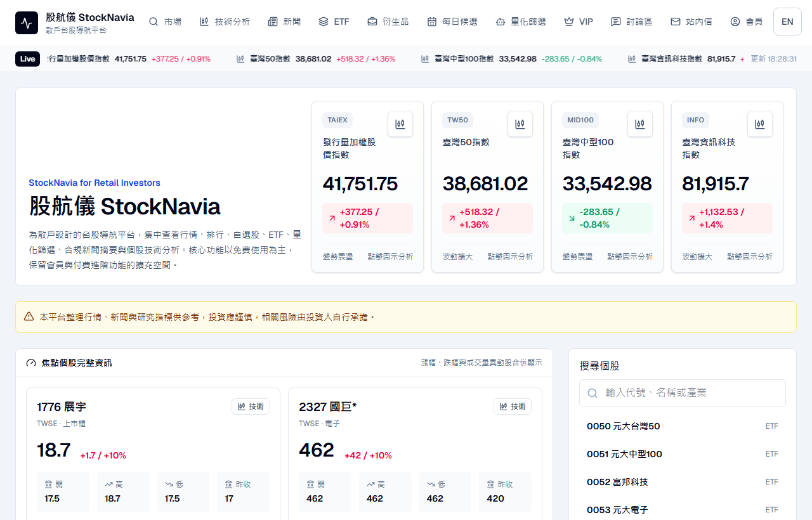Click the 2327 國巨* price 462
Screen dimensions: 812x520
[x=317, y=450]
